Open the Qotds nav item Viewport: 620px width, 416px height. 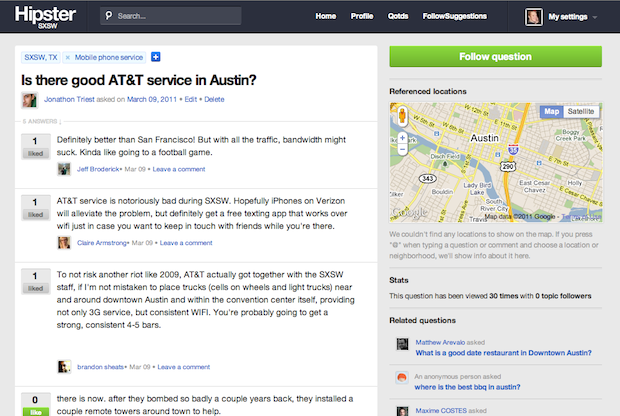click(398, 16)
